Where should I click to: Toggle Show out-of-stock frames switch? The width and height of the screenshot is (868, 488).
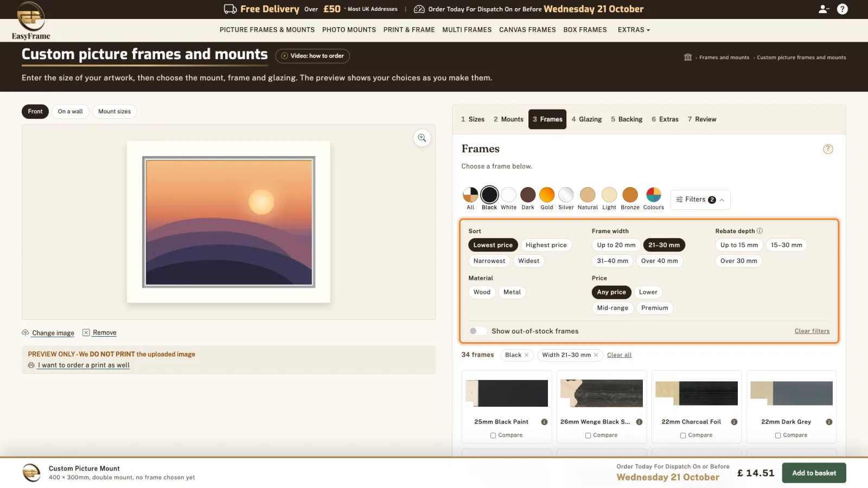pos(477,331)
